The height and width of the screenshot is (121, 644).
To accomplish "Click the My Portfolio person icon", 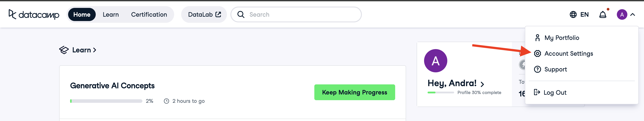I will click(x=537, y=38).
